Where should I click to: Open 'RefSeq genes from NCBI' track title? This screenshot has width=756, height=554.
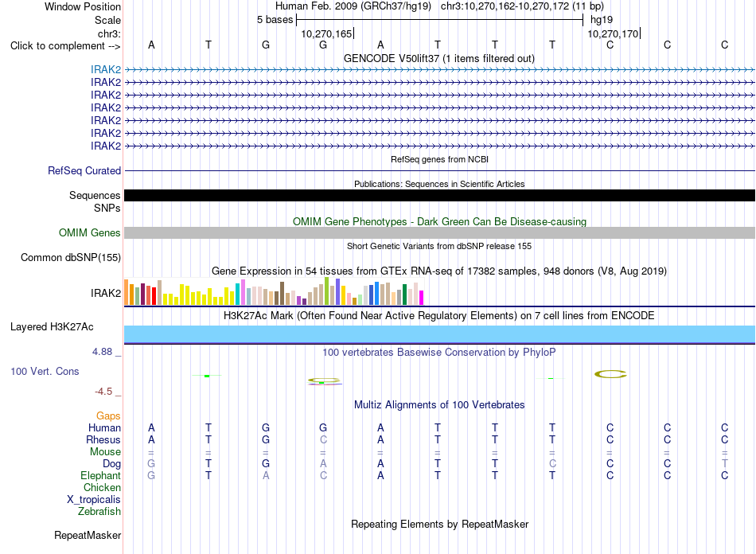439,159
